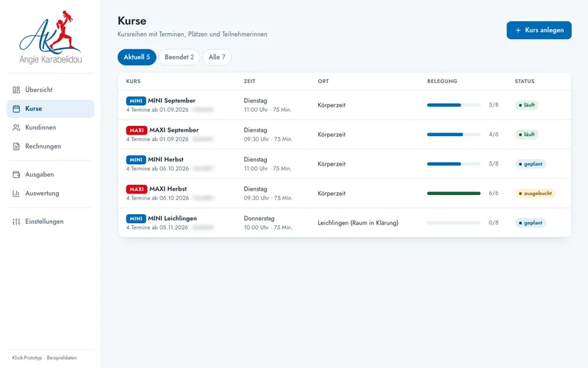Screen dimensions: 588x368
Task: Click the Ausgaben wallet icon
Action: click(x=16, y=174)
